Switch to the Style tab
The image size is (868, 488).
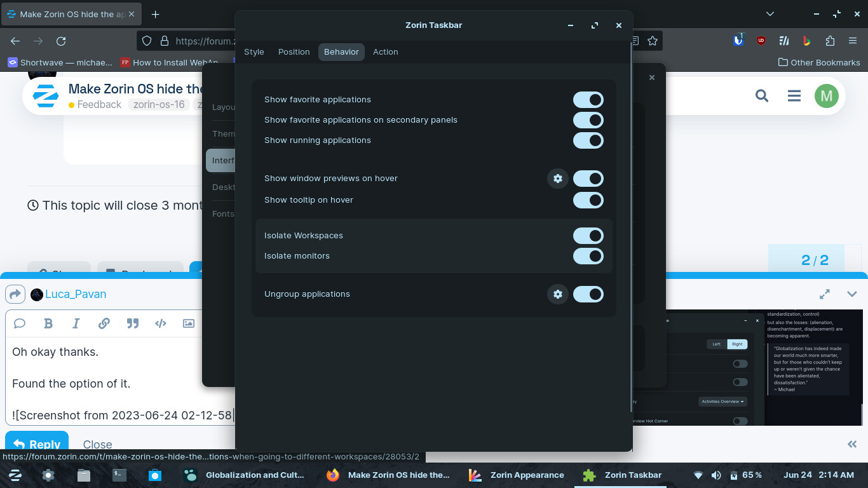[x=254, y=52]
